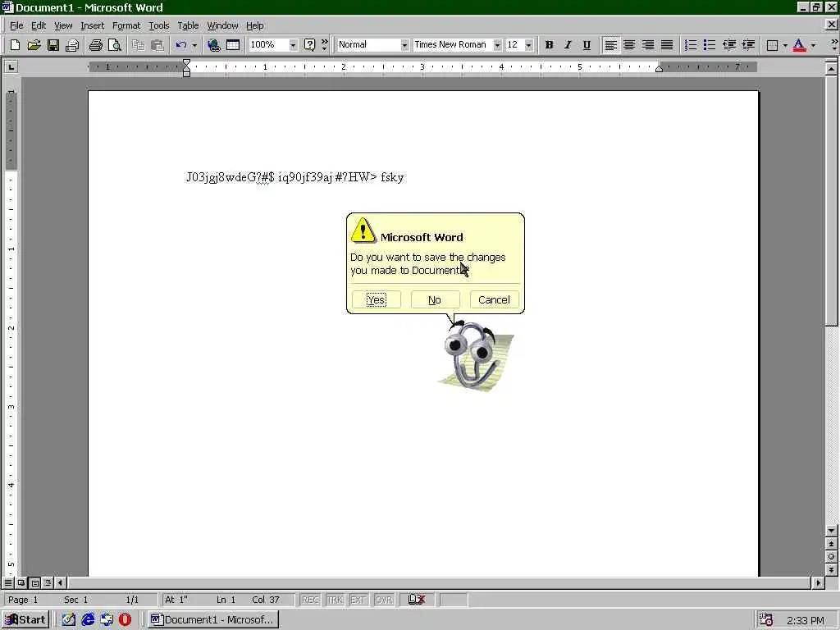Launch Opera from the quick launch bar

(x=125, y=620)
